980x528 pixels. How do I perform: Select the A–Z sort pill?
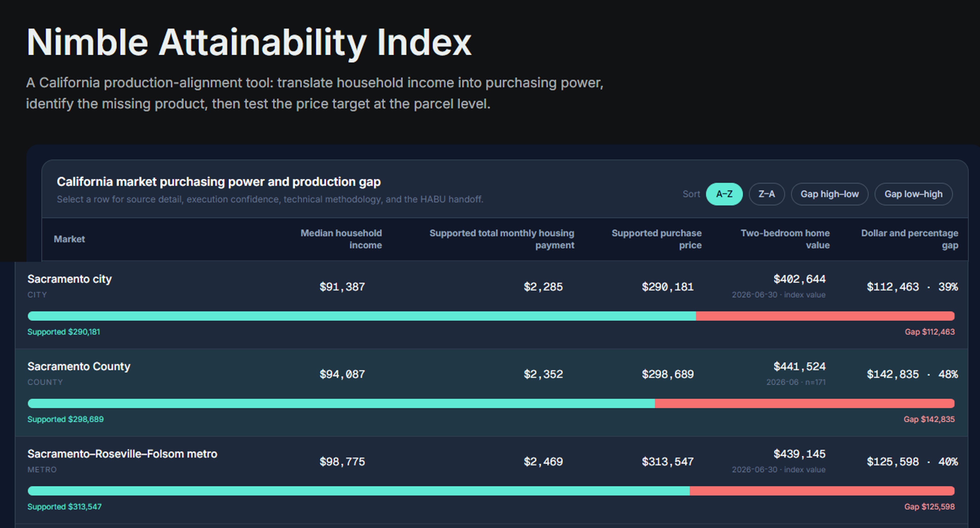724,194
